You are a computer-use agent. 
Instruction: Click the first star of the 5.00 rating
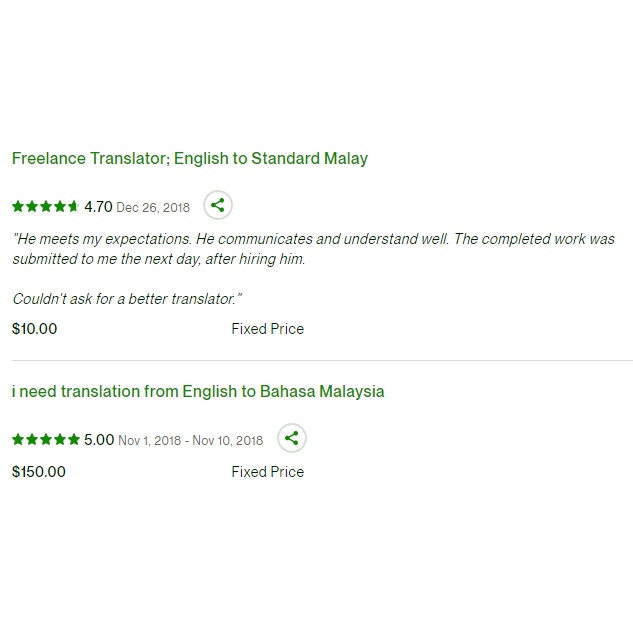(x=18, y=440)
